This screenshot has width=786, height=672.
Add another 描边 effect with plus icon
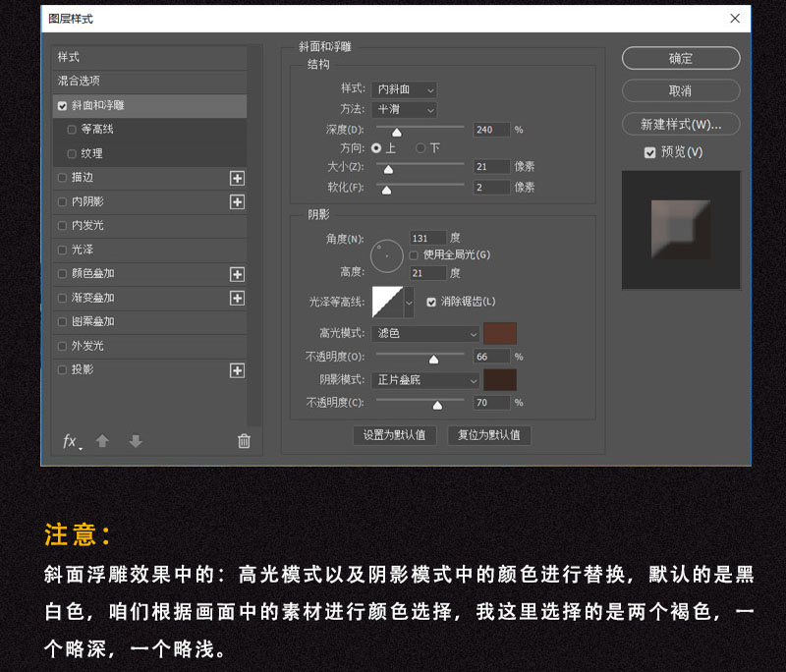pos(237,178)
